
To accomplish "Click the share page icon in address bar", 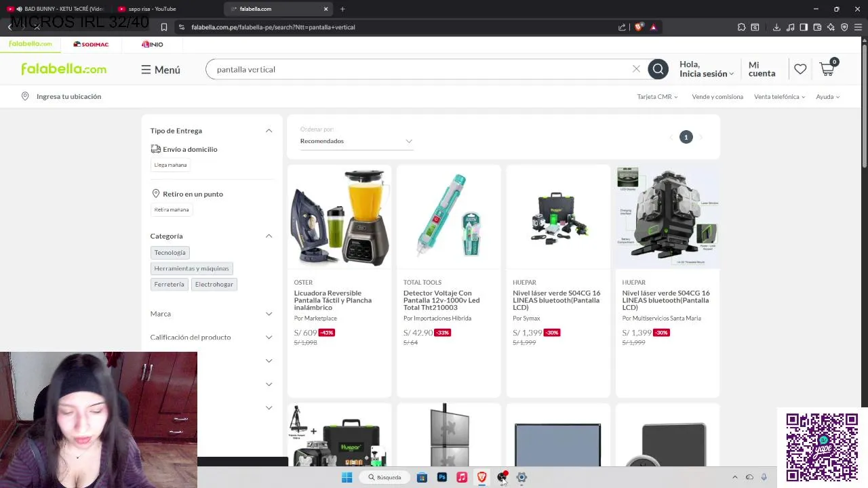I will 622,27.
